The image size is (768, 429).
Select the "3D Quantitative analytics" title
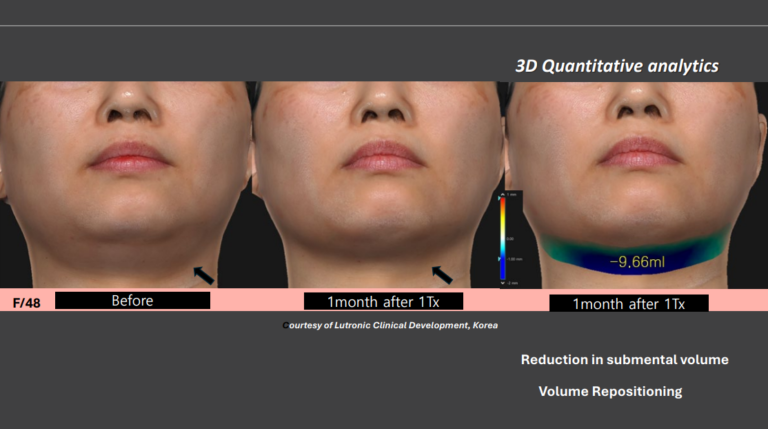click(x=617, y=66)
